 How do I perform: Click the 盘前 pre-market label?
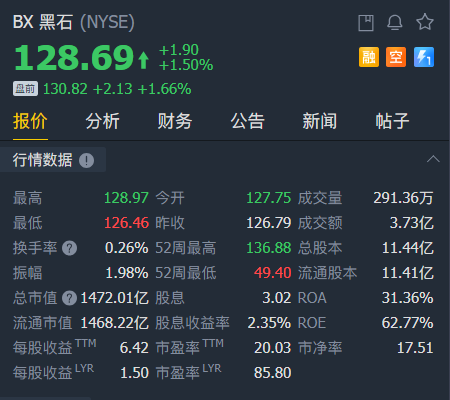25,89
